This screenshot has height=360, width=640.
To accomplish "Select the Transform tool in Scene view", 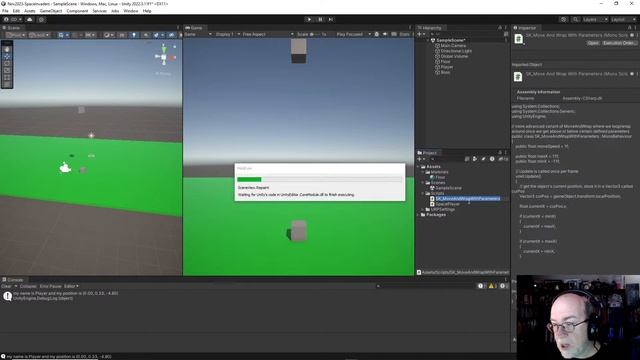I will 7,84.
